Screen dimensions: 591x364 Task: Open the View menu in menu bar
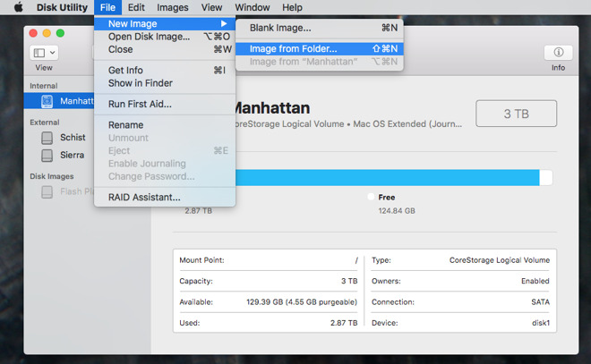point(211,7)
